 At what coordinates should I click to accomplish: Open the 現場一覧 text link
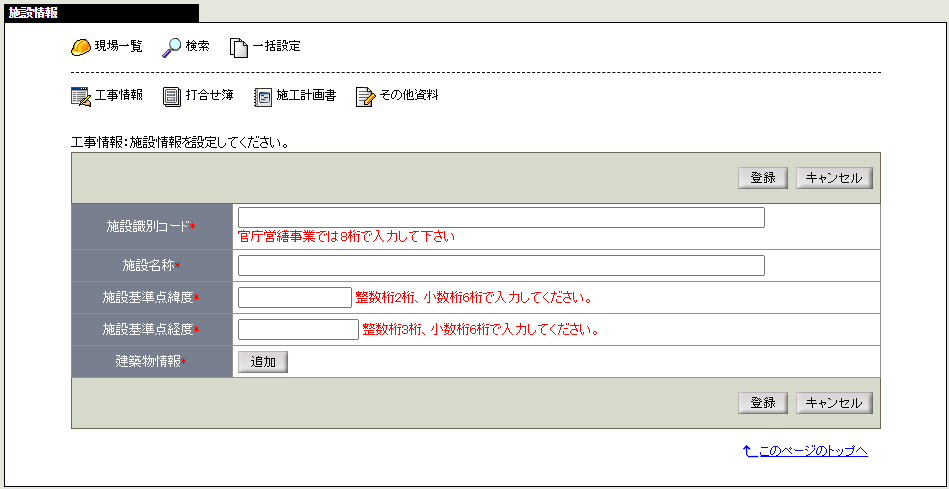coord(119,46)
